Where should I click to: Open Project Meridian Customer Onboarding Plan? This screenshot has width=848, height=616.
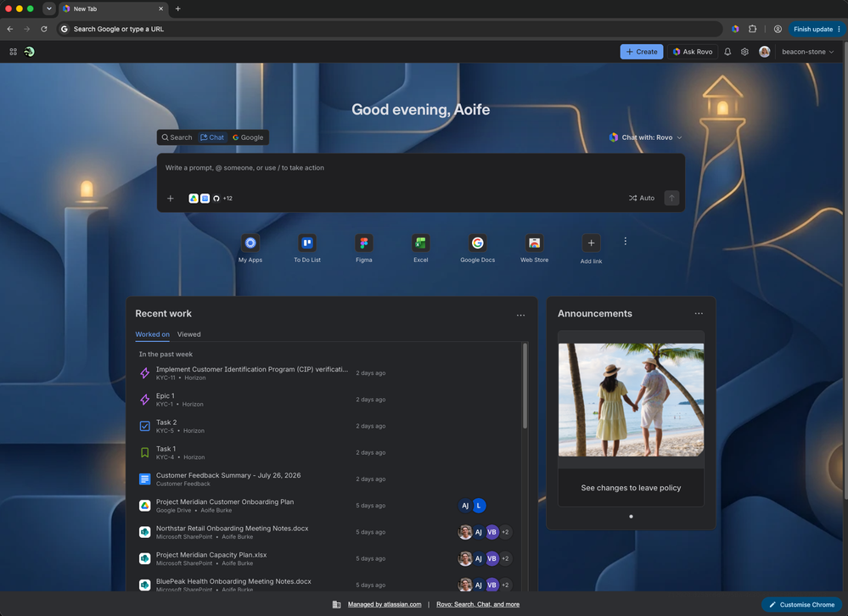pyautogui.click(x=327, y=505)
